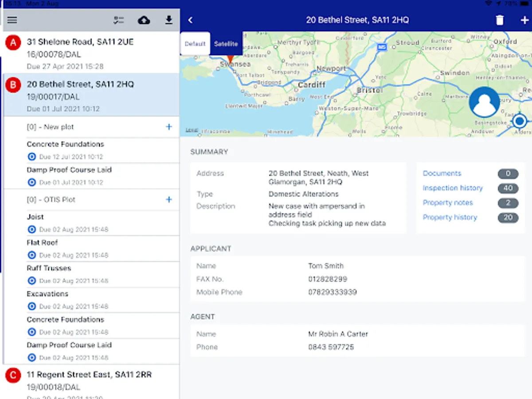Viewport: 532px width, 399px height.
Task: Select case 20 Bethel Street, SA11 2HQ in list
Action: 91,95
